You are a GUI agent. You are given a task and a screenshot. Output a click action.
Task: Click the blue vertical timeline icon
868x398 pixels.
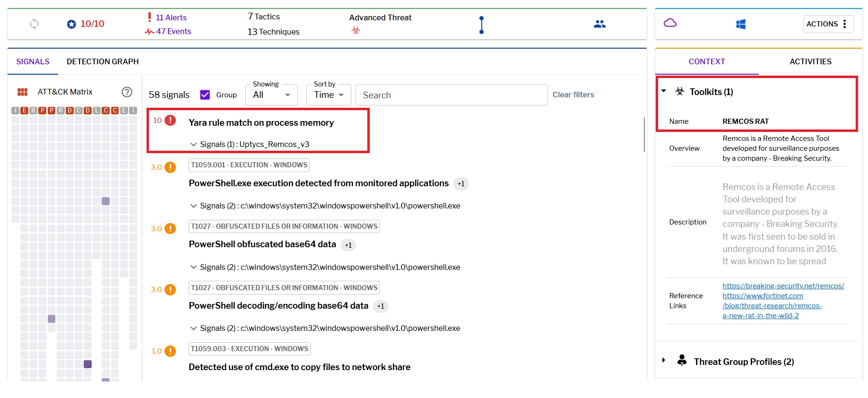coord(481,25)
